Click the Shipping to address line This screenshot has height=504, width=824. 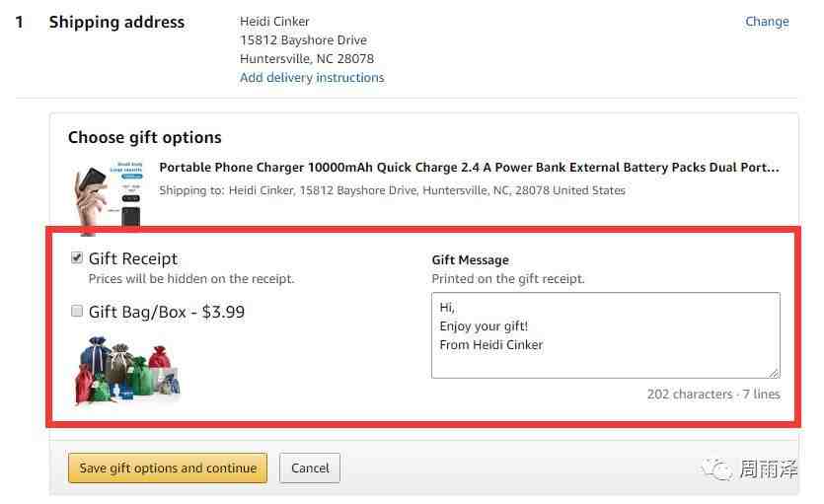click(392, 190)
